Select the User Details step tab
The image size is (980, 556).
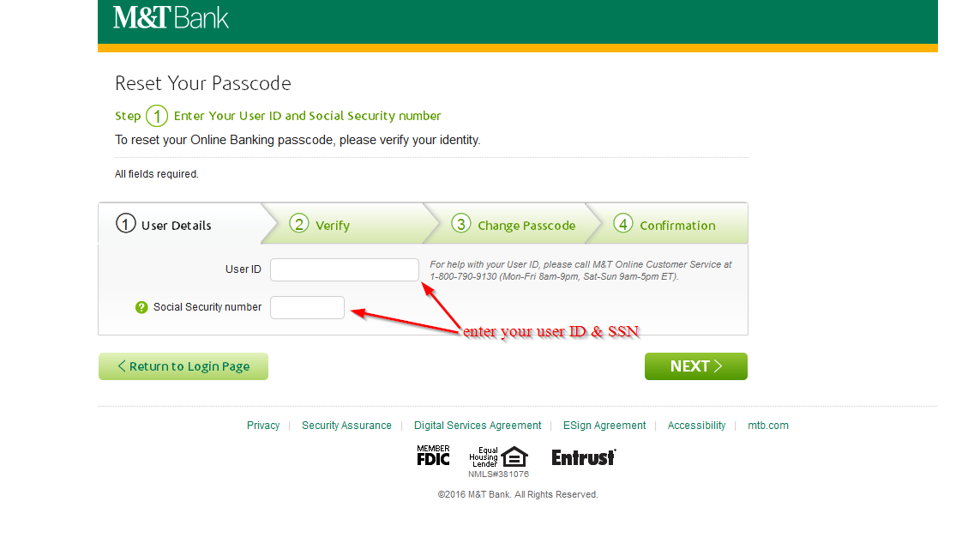pyautogui.click(x=180, y=224)
